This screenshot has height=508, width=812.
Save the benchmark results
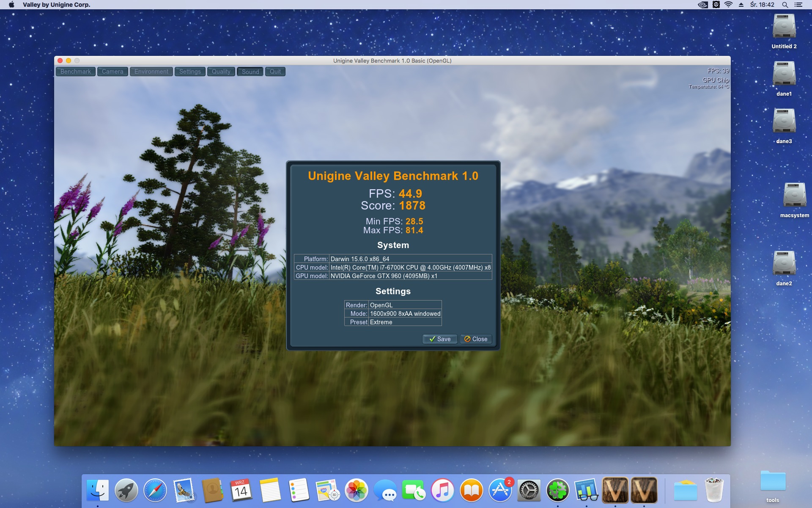439,339
